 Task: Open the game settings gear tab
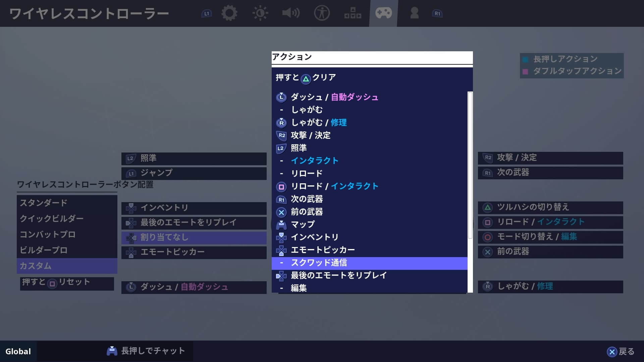click(x=229, y=13)
